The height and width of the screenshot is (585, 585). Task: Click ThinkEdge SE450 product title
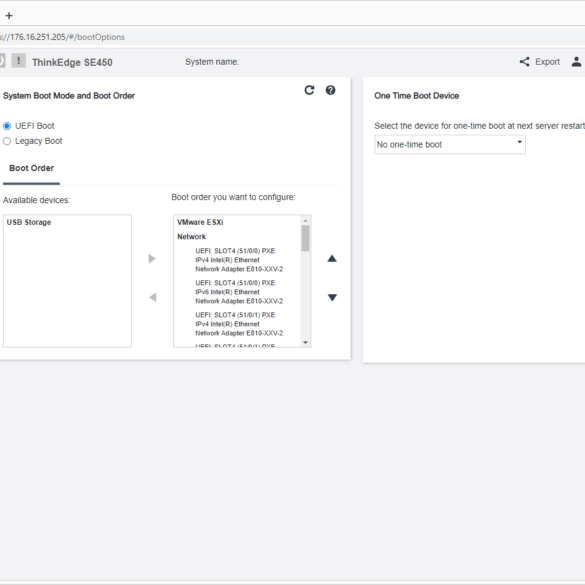click(72, 62)
